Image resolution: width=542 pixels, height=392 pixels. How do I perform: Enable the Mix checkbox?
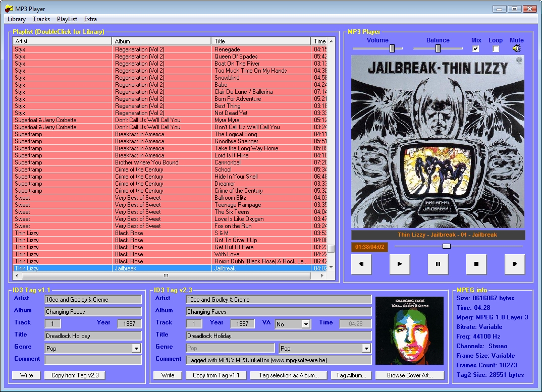tap(475, 48)
